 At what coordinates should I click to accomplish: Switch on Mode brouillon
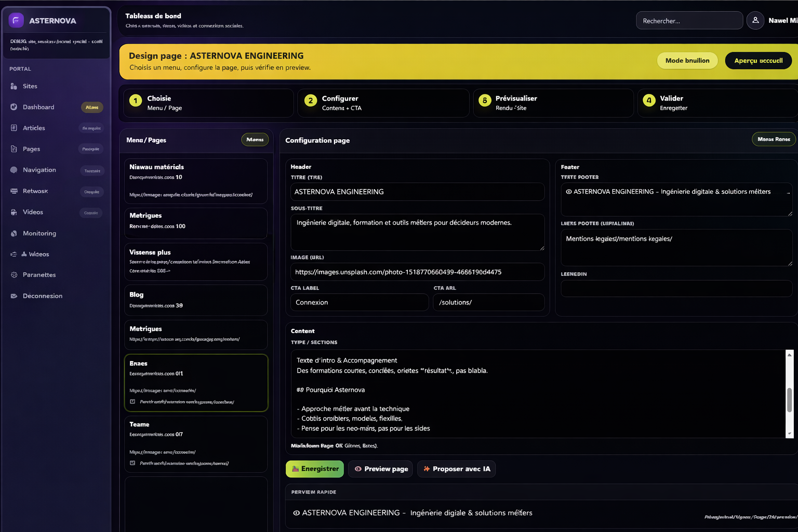687,60
